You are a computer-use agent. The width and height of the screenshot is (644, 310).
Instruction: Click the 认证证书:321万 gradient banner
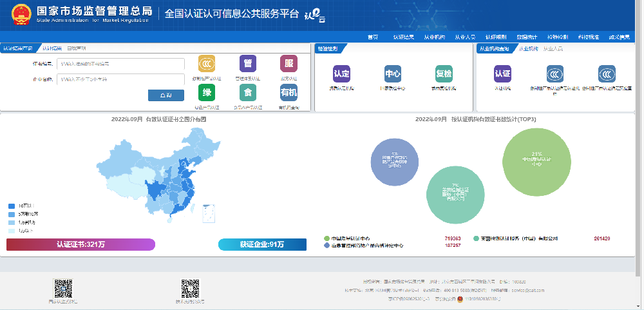[80, 244]
